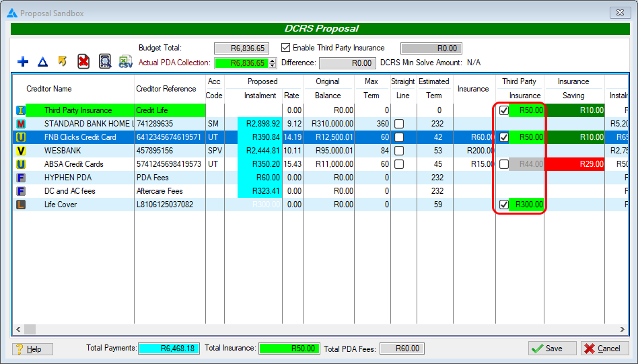
Task: Sort by the Creditor Name column header
Action: tap(48, 89)
